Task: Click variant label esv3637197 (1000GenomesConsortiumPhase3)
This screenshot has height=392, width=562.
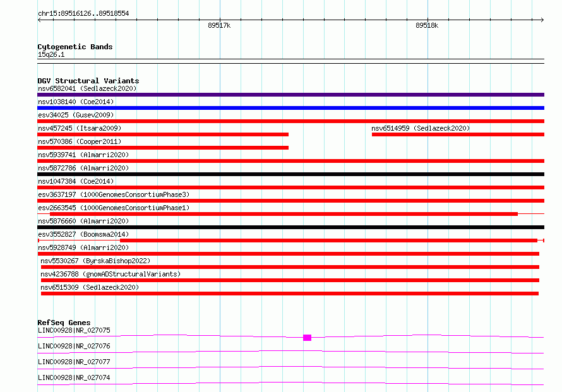Action: click(114, 194)
